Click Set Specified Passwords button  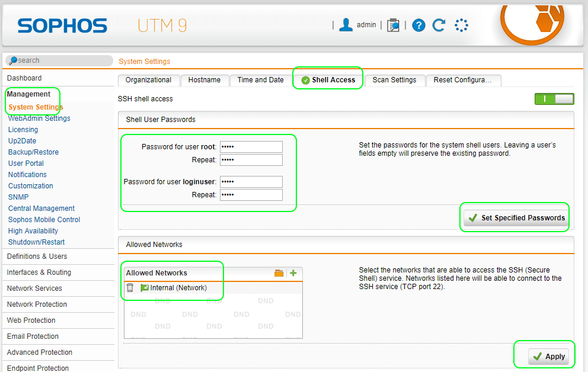[516, 218]
